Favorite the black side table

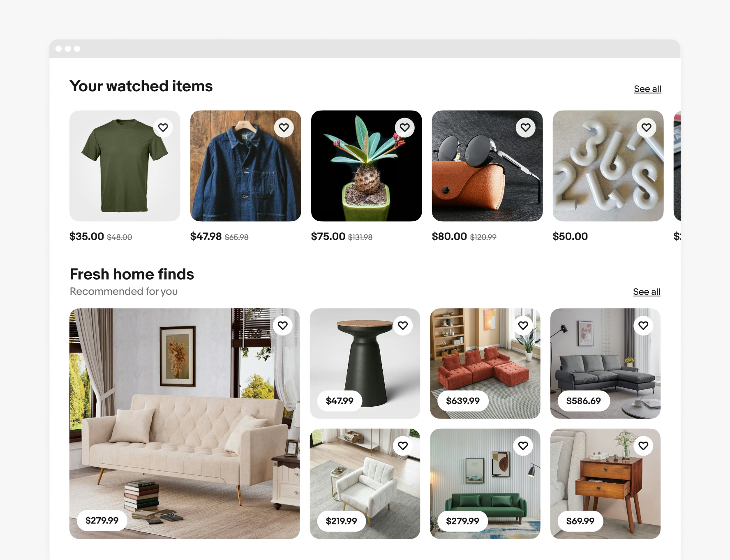coord(403,326)
